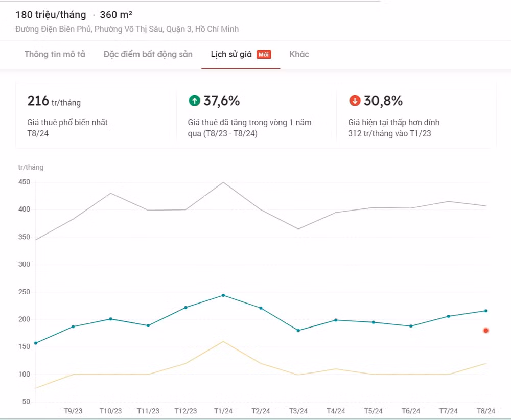
Task: Click the T1/24 peak point on teal line
Action: (223, 295)
